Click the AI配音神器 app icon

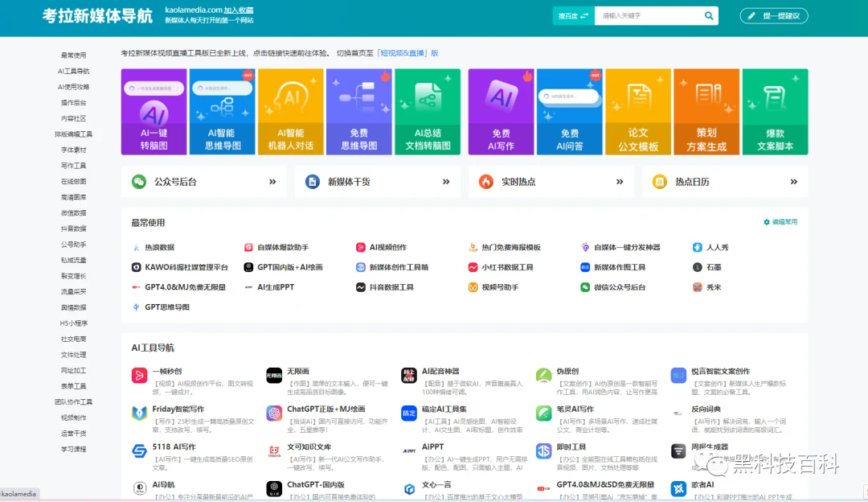tap(408, 375)
